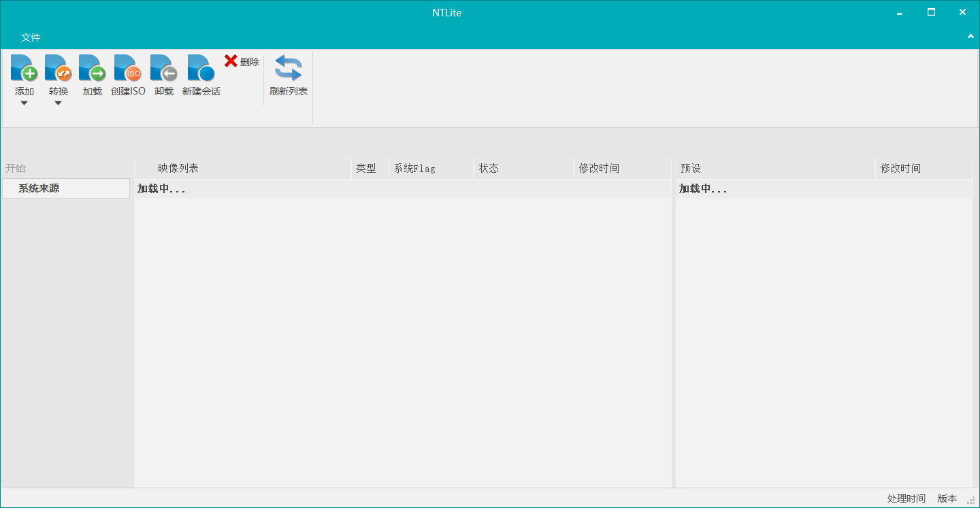Viewport: 980px width, 508px height.
Task: Click the resize grip in the status bar
Action: click(971, 501)
